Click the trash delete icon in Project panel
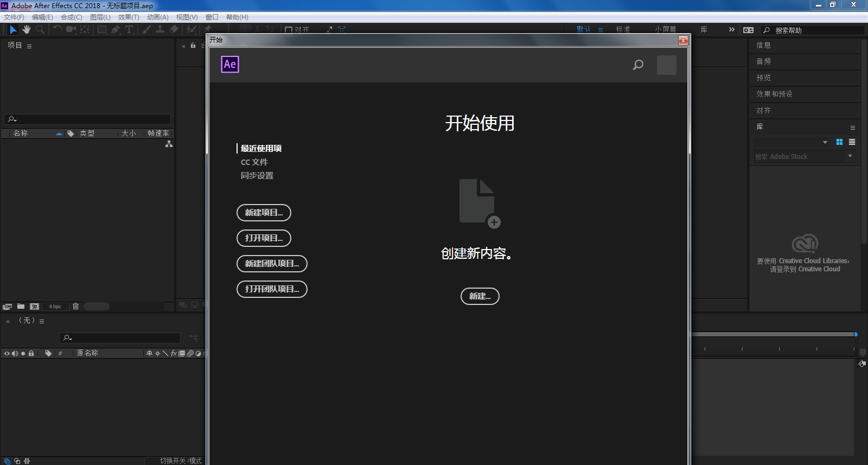Image resolution: width=868 pixels, height=465 pixels. [75, 307]
